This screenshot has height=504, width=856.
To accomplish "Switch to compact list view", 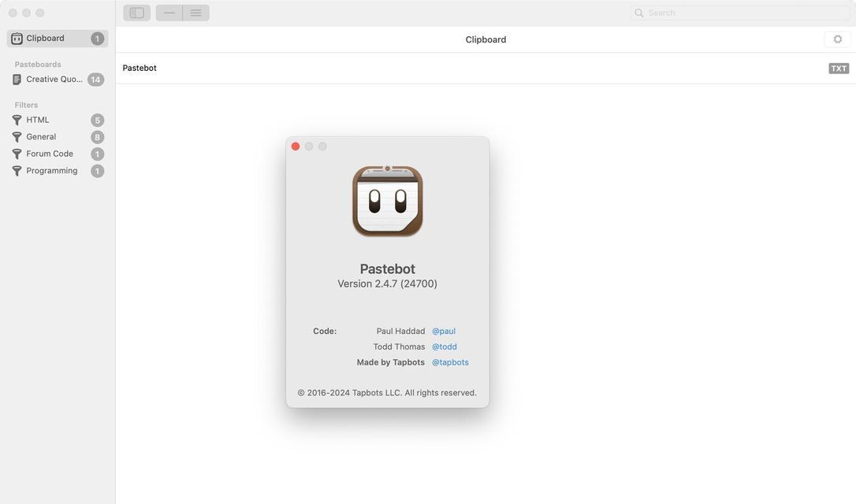I will pos(169,13).
